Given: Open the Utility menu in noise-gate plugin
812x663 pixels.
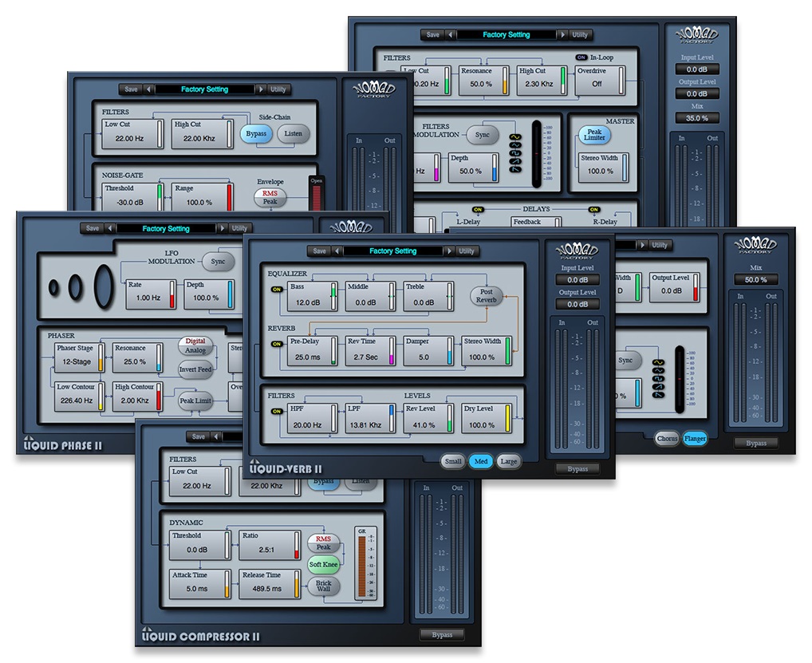Looking at the screenshot, I should click(278, 89).
